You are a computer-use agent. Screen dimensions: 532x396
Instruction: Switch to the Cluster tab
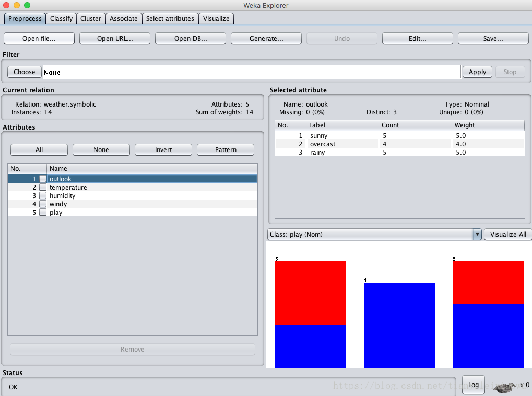pos(91,19)
